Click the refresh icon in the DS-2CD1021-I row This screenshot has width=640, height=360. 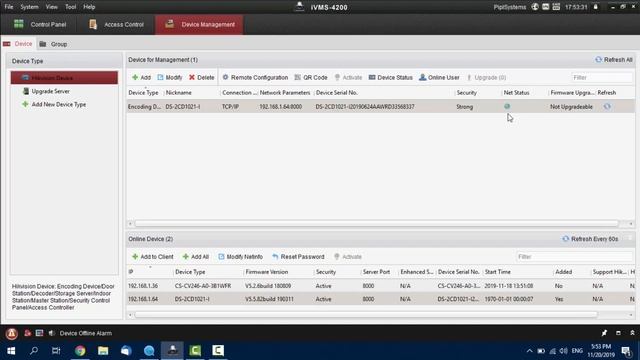(607, 107)
